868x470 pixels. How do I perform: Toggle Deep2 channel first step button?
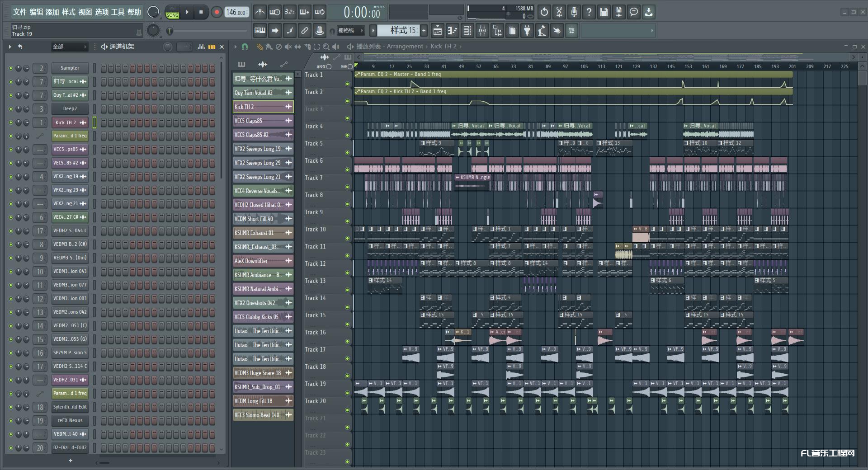104,109
